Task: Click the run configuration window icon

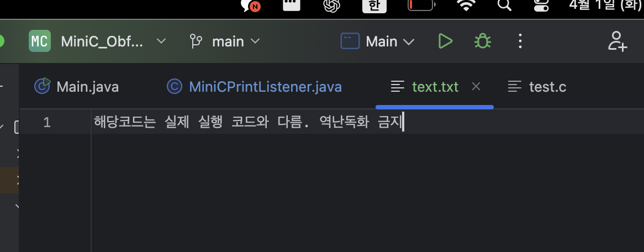Action: [x=350, y=41]
